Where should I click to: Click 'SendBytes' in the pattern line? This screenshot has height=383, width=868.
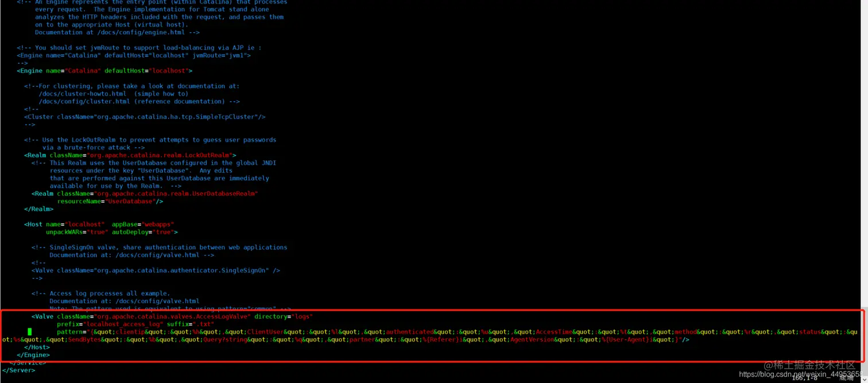click(84, 339)
